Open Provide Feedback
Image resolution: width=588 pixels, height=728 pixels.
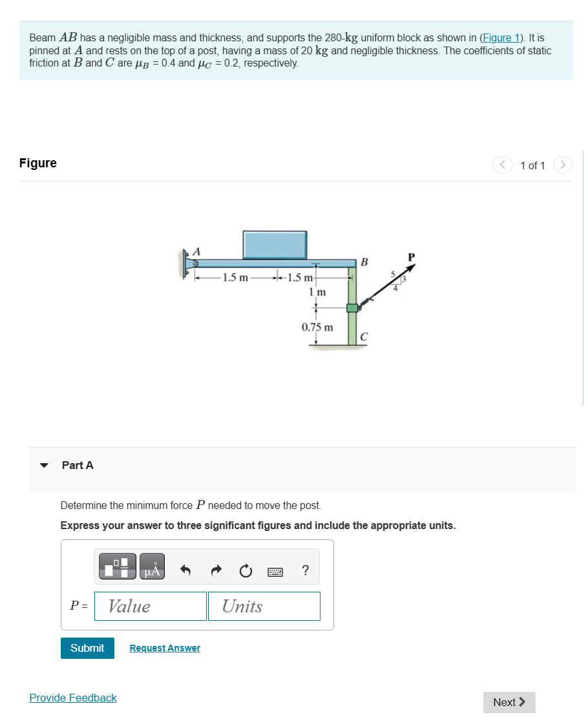point(72,698)
